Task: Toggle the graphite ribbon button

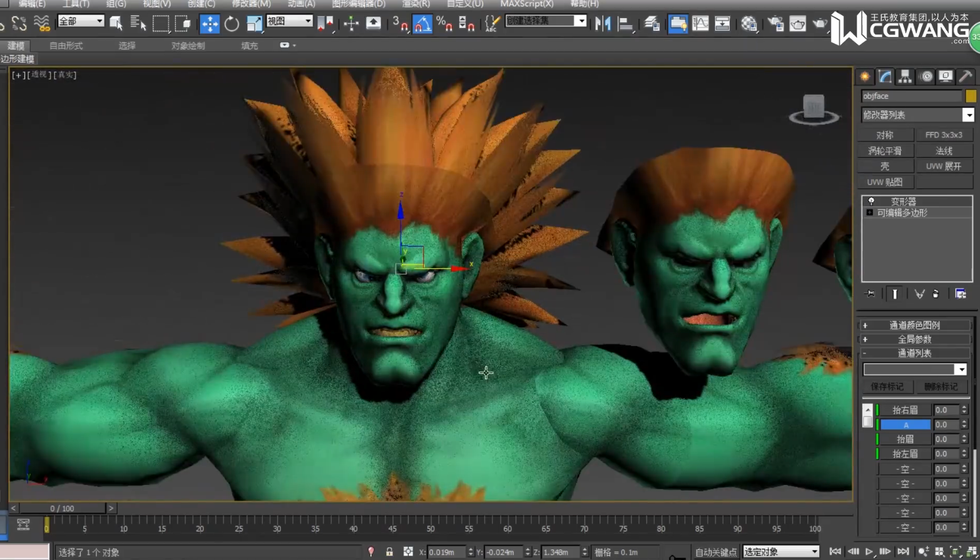Action: (x=678, y=24)
